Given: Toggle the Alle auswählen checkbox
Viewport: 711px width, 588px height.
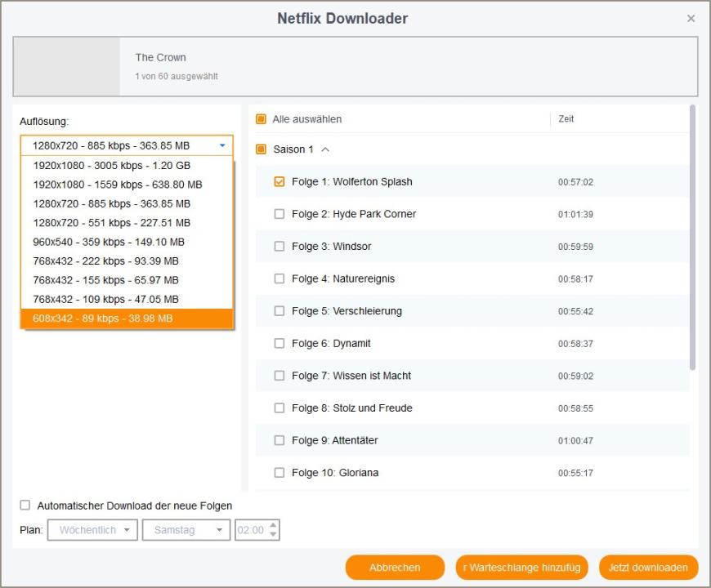Looking at the screenshot, I should 262,119.
